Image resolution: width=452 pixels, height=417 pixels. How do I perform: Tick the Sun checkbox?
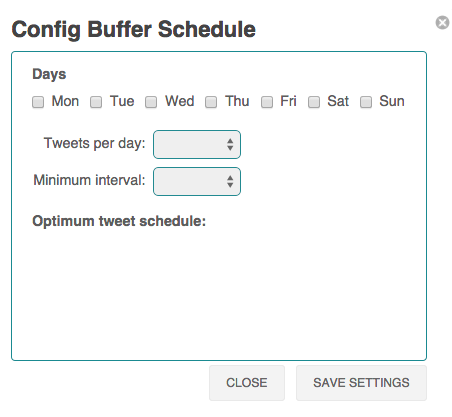[366, 102]
